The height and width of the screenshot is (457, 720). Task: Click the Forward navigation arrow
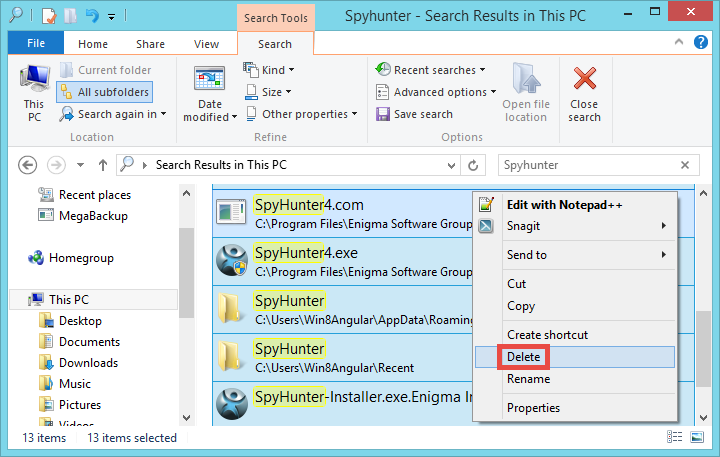(56, 165)
